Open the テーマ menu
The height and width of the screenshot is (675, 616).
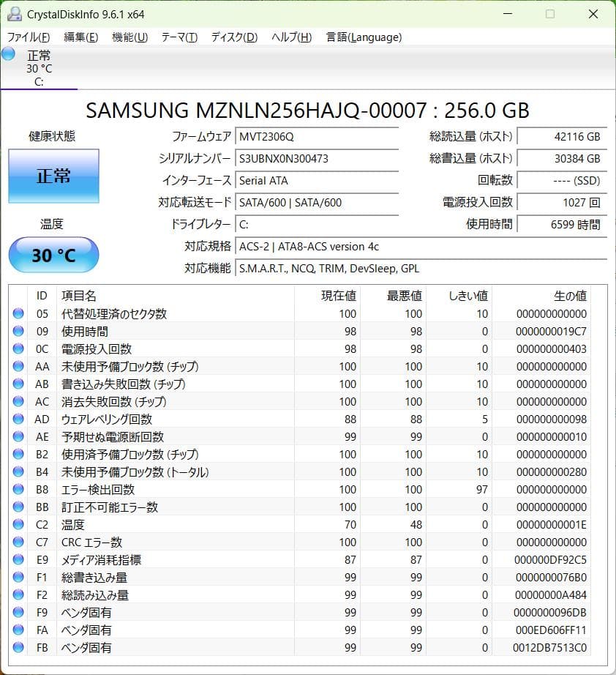pyautogui.click(x=179, y=37)
